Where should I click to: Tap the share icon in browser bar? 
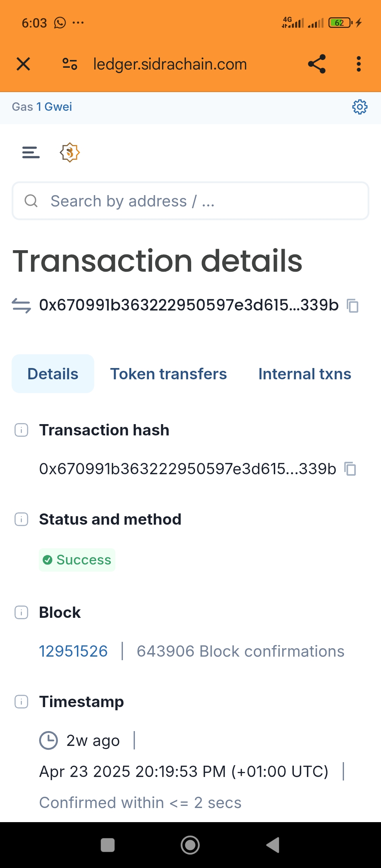click(316, 64)
